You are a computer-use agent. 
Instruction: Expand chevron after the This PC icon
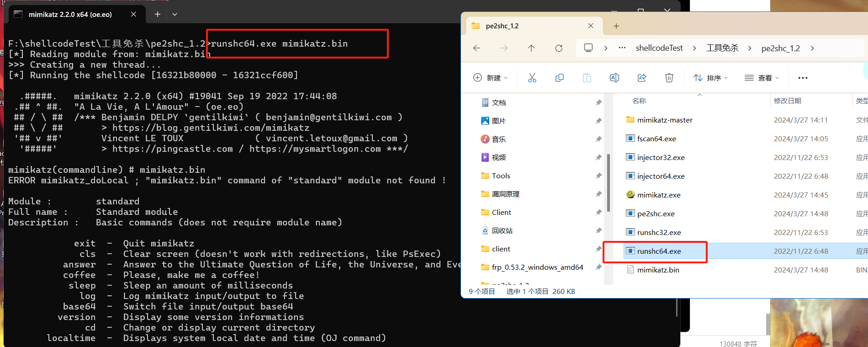606,48
